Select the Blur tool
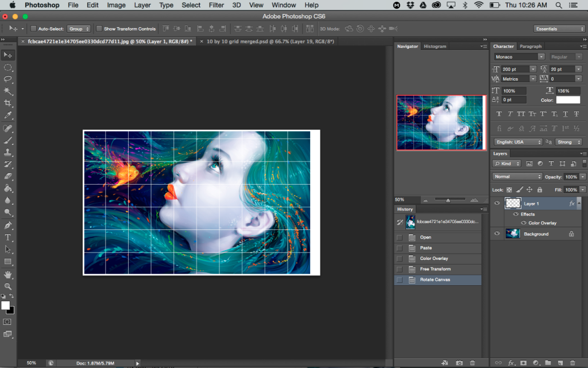The image size is (588, 368). [x=7, y=200]
